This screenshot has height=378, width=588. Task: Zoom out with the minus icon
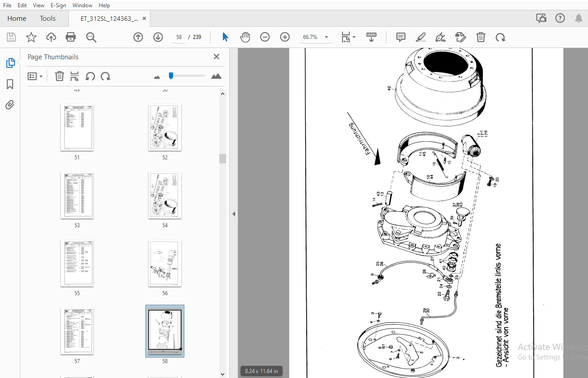click(265, 37)
